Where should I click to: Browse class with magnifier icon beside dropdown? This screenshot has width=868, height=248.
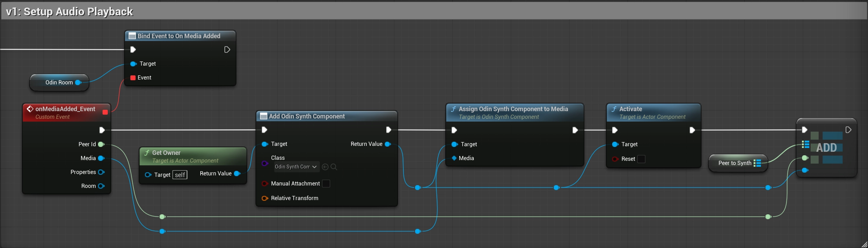tap(334, 167)
